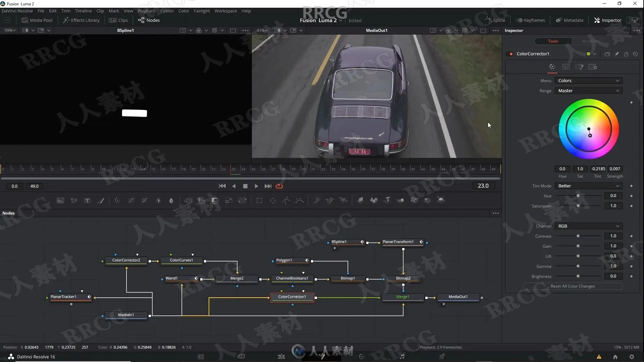Viewport: 644px width, 362px height.
Task: Open left viewer zoom dropdown showing 59%
Action: click(10, 31)
